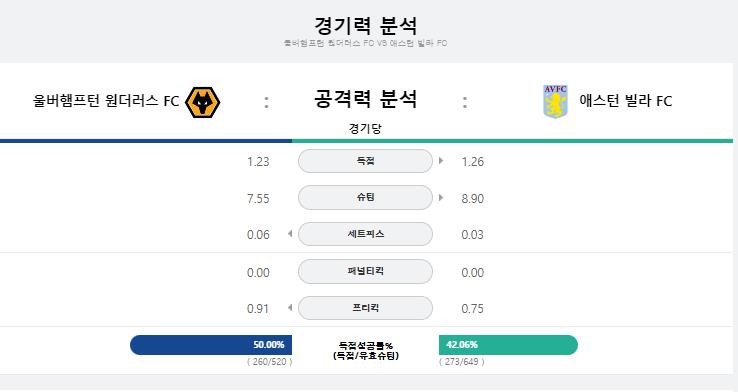The image size is (738, 392).
Task: Click the Aston Villa AVFC crest
Action: click(555, 101)
